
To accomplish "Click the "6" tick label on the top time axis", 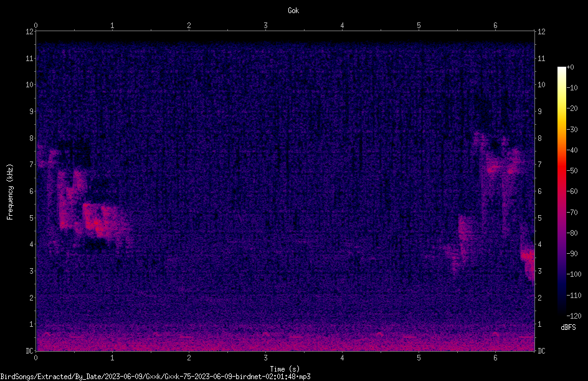I will 495,26.
